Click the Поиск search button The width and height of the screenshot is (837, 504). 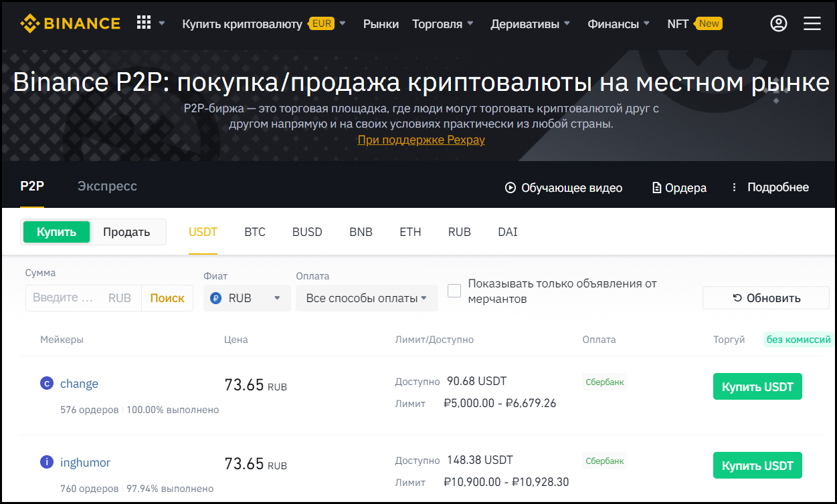tap(167, 298)
